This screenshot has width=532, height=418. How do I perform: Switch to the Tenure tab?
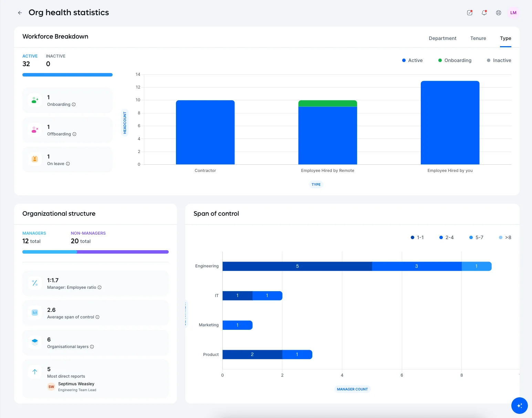pyautogui.click(x=478, y=38)
